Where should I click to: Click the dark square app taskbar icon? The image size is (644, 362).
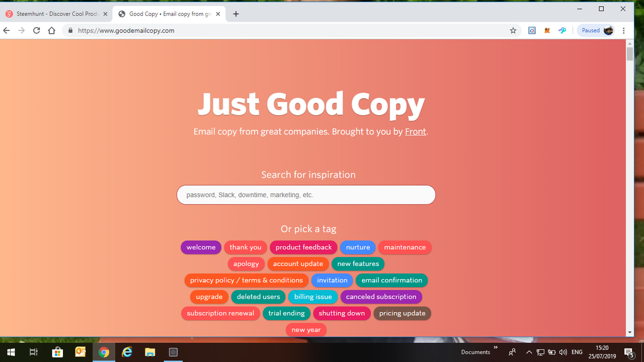173,352
